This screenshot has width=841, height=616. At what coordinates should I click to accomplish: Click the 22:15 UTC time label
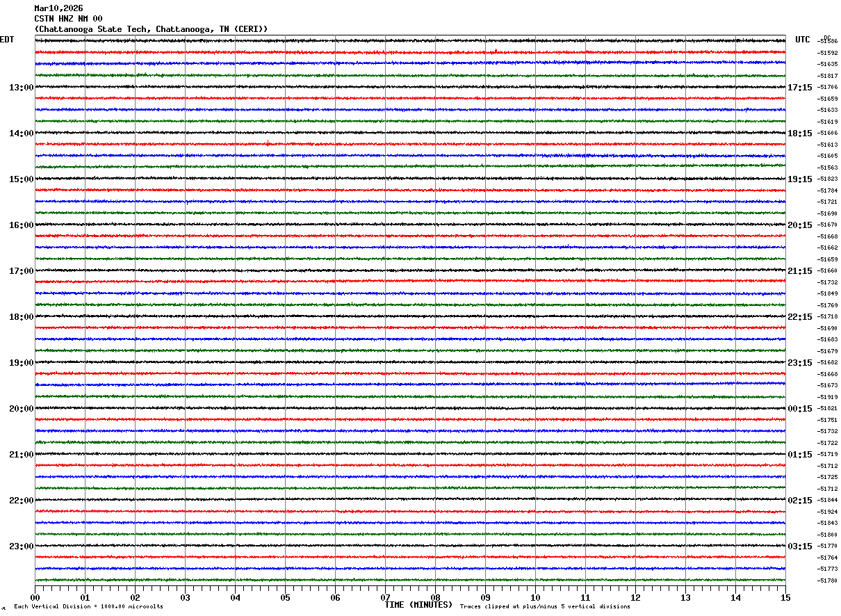point(800,317)
